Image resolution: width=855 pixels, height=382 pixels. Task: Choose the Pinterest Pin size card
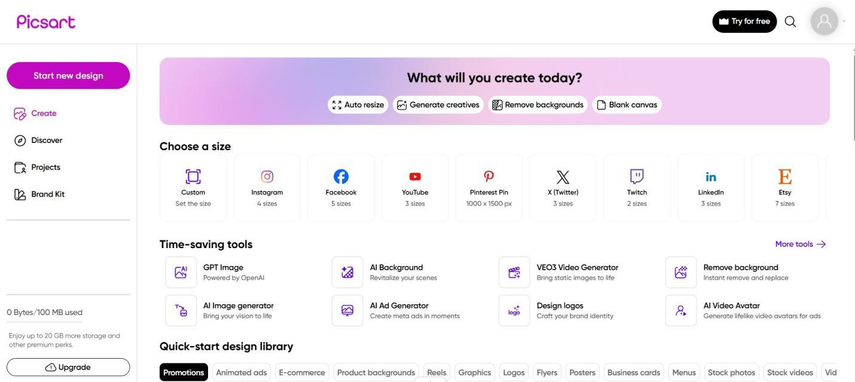(489, 188)
